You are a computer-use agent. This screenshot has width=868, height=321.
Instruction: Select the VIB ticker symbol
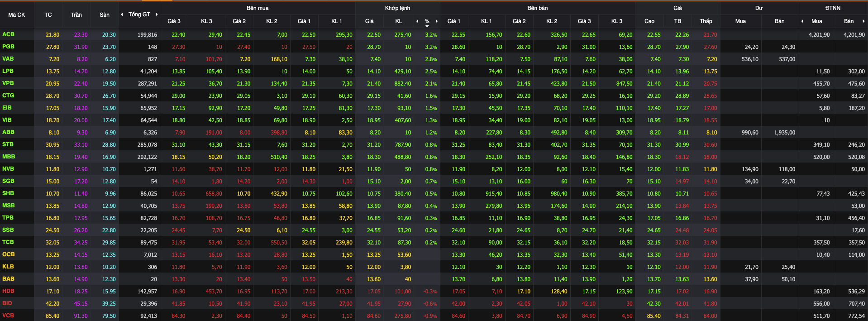(7, 120)
